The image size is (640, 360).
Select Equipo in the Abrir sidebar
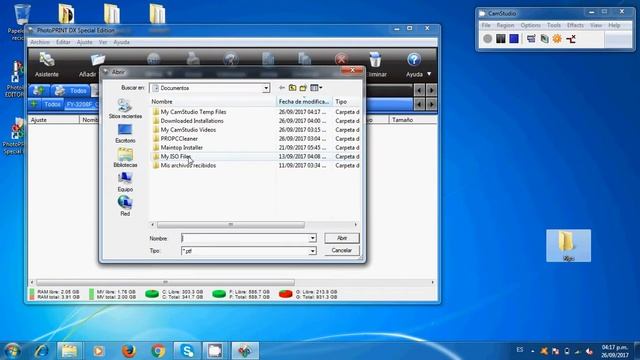coord(125,182)
